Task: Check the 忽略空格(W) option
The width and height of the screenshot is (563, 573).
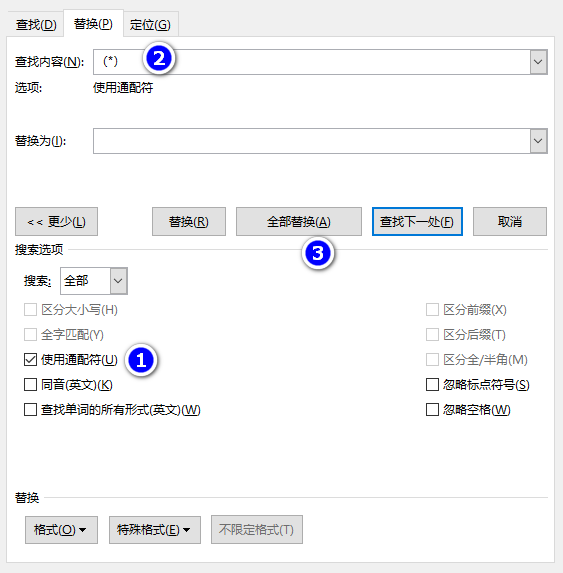Action: [x=433, y=410]
